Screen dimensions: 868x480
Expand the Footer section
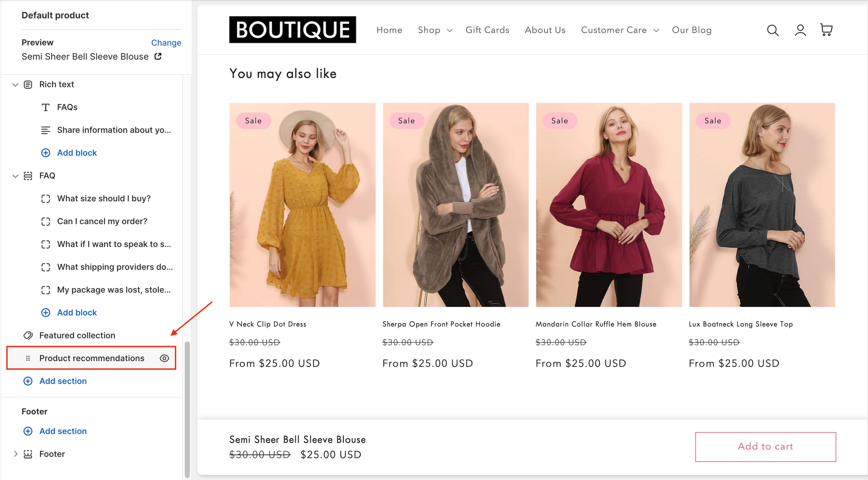click(x=15, y=454)
